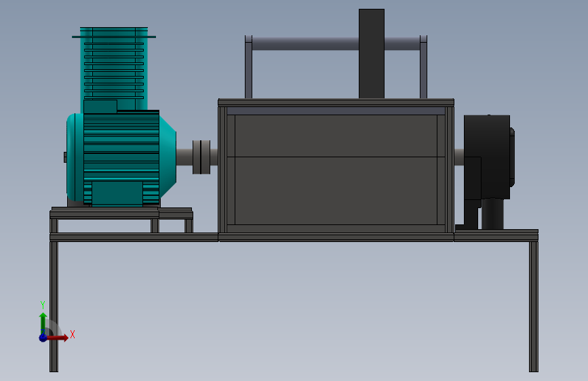Image resolution: width=588 pixels, height=381 pixels.
Task: Select the large dark gray box housing
Action: click(336, 169)
